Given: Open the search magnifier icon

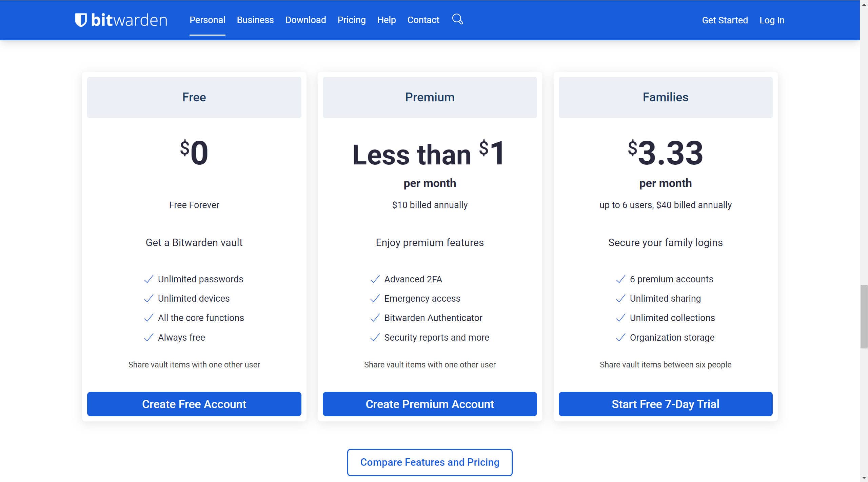Looking at the screenshot, I should tap(457, 19).
